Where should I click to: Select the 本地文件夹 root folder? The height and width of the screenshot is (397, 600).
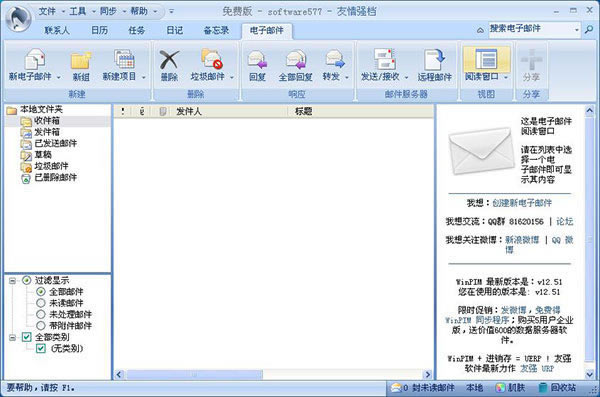coord(41,109)
